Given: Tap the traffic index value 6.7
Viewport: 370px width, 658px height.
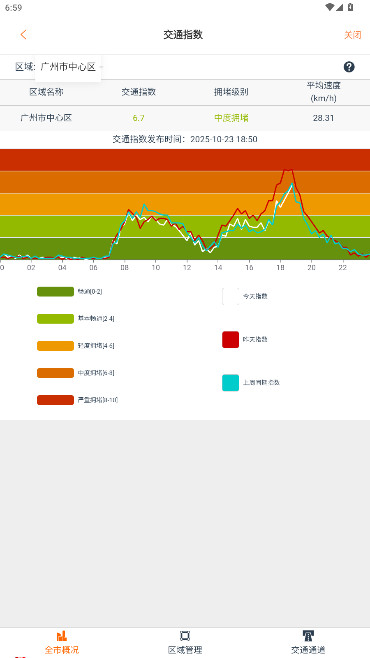Looking at the screenshot, I should (x=138, y=118).
